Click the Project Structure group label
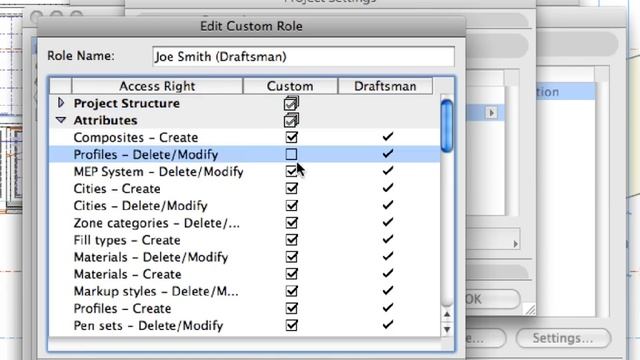Screen dimensions: 640x360 (x=127, y=103)
